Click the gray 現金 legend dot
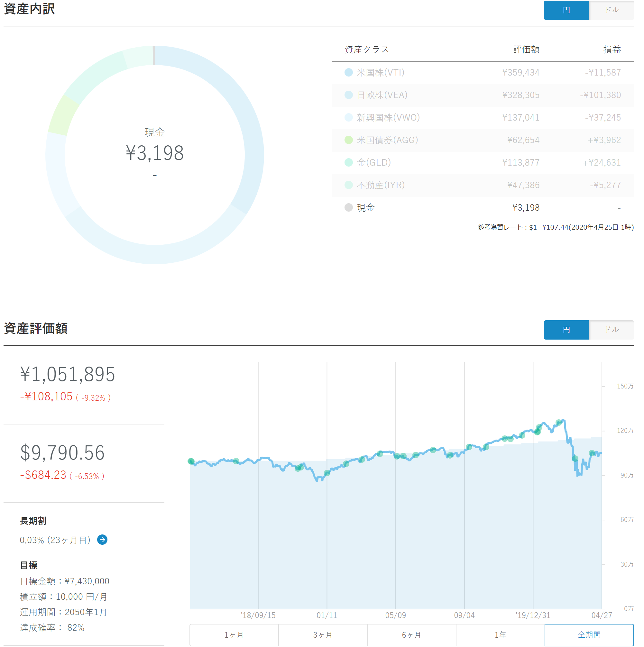The image size is (644, 647). pos(348,207)
